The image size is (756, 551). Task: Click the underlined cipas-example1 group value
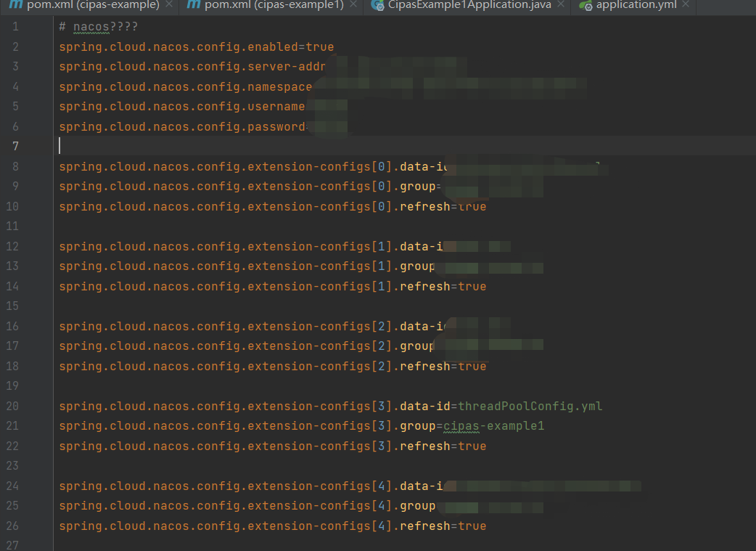point(493,425)
